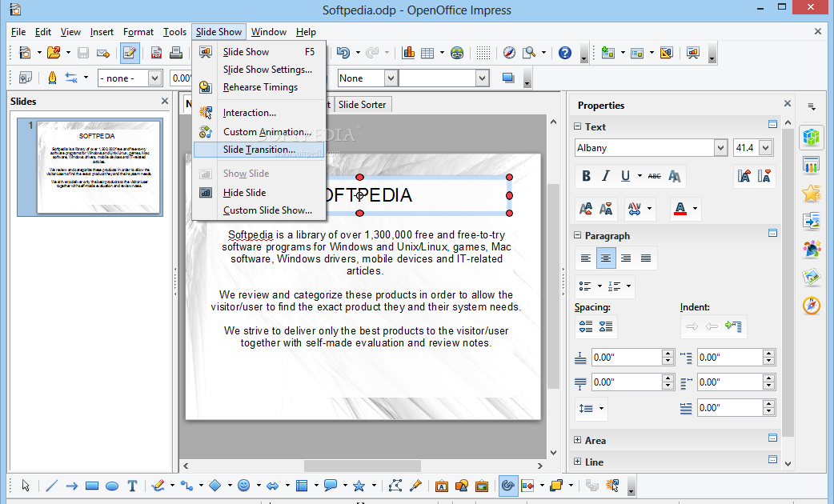
Task: Click the font color button
Action: point(680,209)
